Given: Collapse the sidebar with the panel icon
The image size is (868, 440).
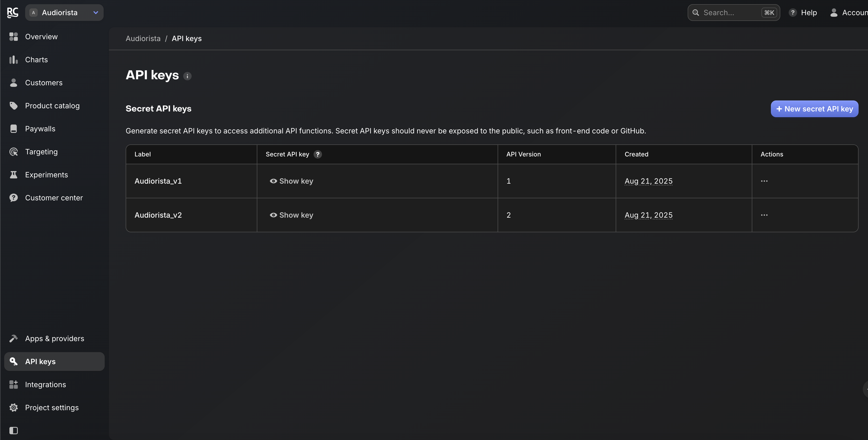Looking at the screenshot, I should coord(13,430).
